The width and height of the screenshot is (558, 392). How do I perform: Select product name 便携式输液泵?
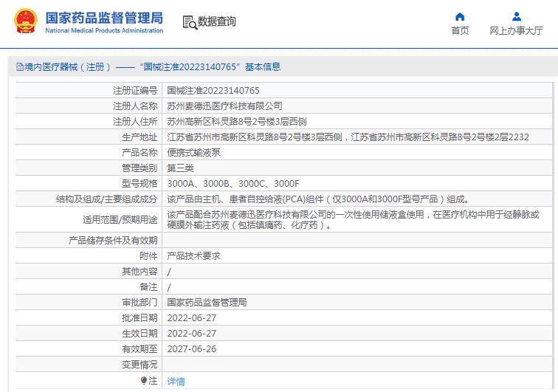pyautogui.click(x=193, y=153)
